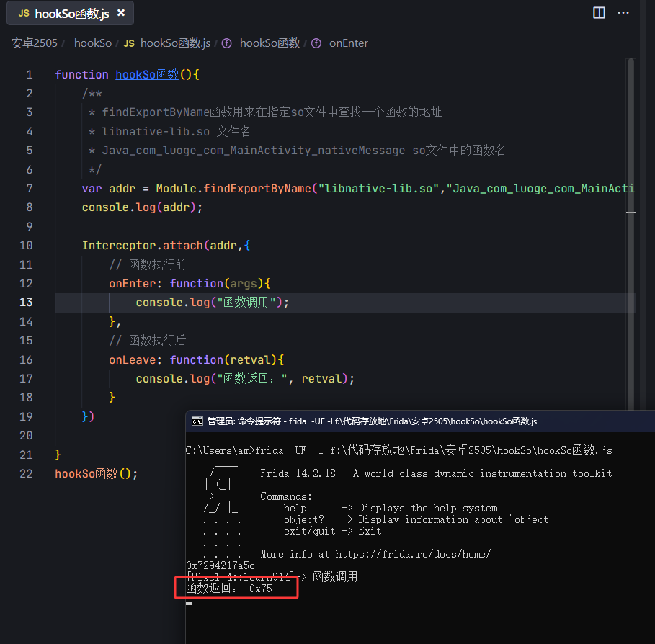The width and height of the screenshot is (655, 644).
Task: Follow the hookSo函数 function name link on line 1
Action: point(147,74)
